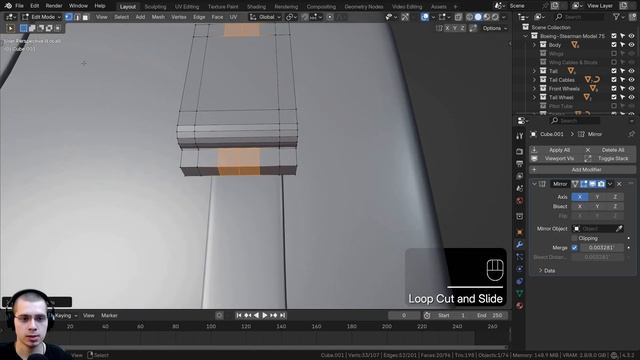This screenshot has height=360, width=640.
Task: Toggle X-ray mode in viewport
Action: [x=458, y=17]
